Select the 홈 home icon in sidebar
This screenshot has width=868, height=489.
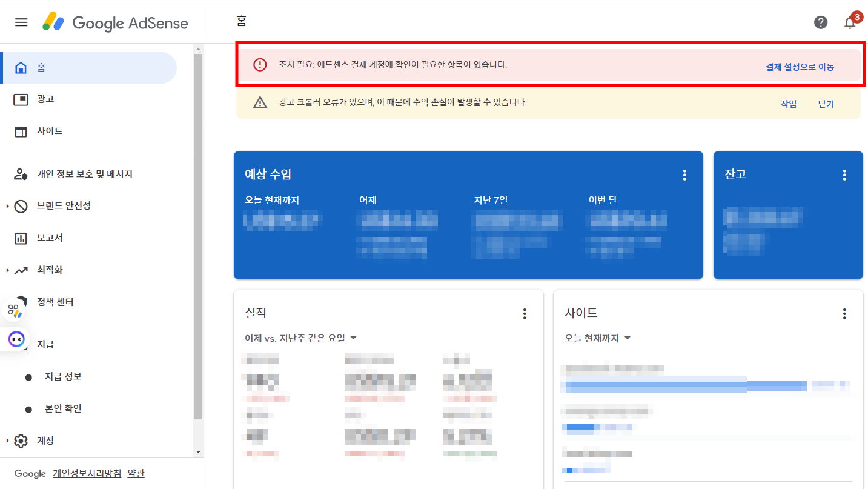[x=21, y=67]
